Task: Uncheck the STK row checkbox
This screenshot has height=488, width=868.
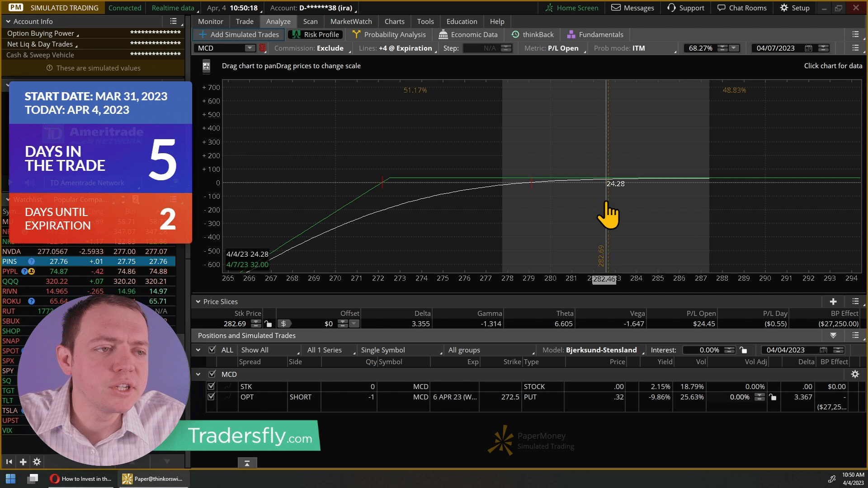Action: coord(211,386)
